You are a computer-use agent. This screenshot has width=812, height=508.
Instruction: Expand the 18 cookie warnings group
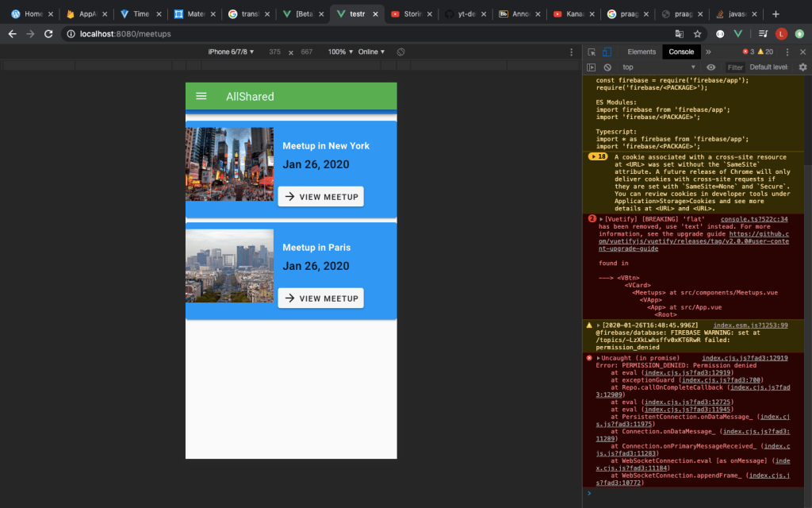click(597, 157)
